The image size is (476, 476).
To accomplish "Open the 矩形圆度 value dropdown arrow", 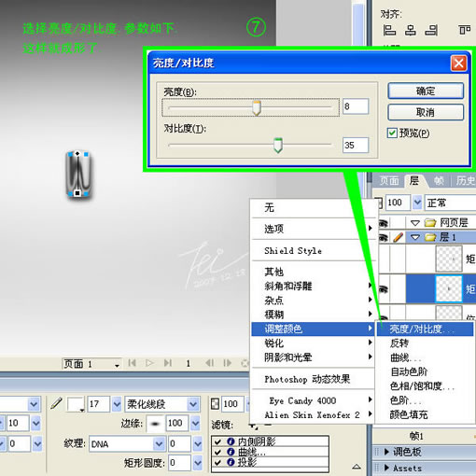I will (198, 463).
